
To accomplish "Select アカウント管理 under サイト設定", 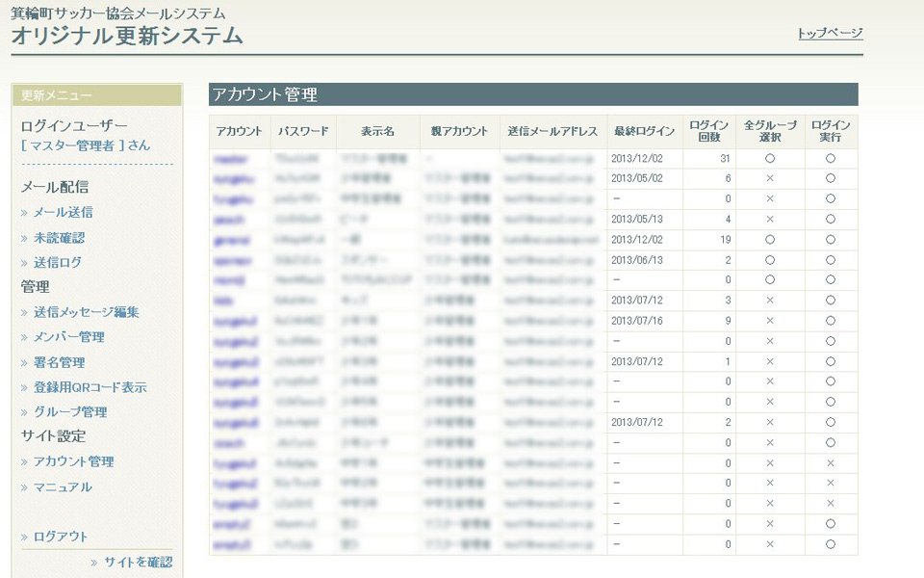I will [73, 461].
